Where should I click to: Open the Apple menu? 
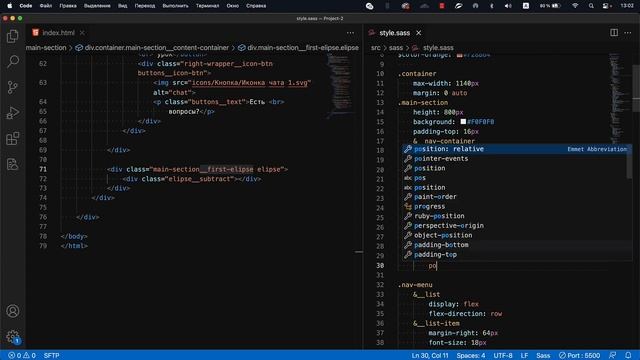(9, 6)
